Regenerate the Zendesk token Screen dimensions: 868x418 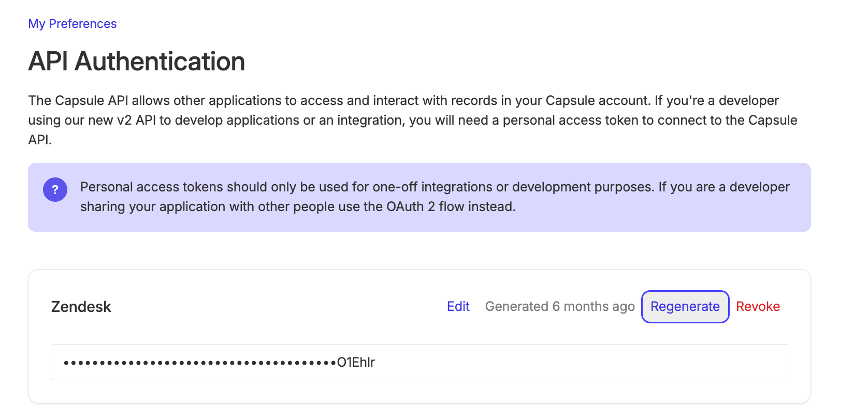pos(685,307)
